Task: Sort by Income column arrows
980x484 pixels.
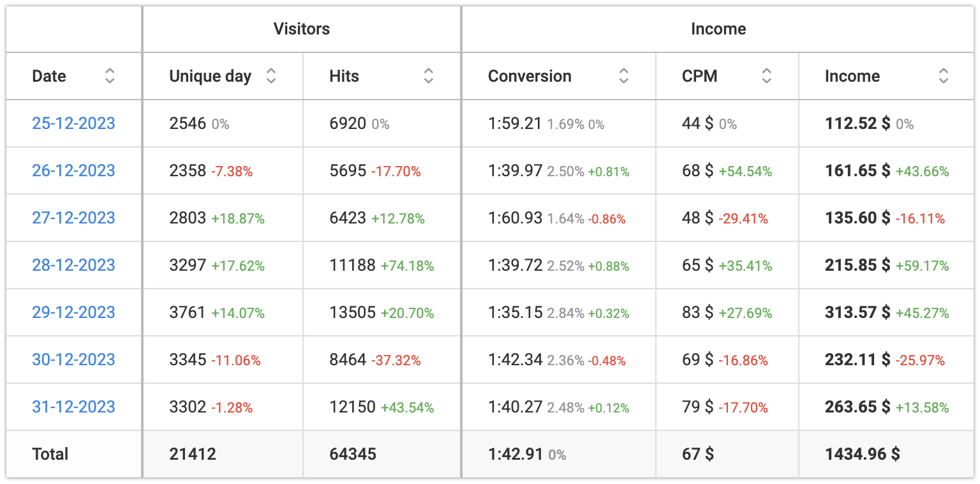Action: tap(944, 76)
